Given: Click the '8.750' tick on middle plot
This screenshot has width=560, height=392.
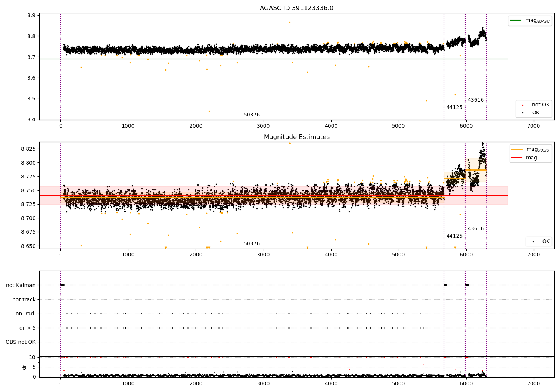Looking at the screenshot, I should point(28,191).
